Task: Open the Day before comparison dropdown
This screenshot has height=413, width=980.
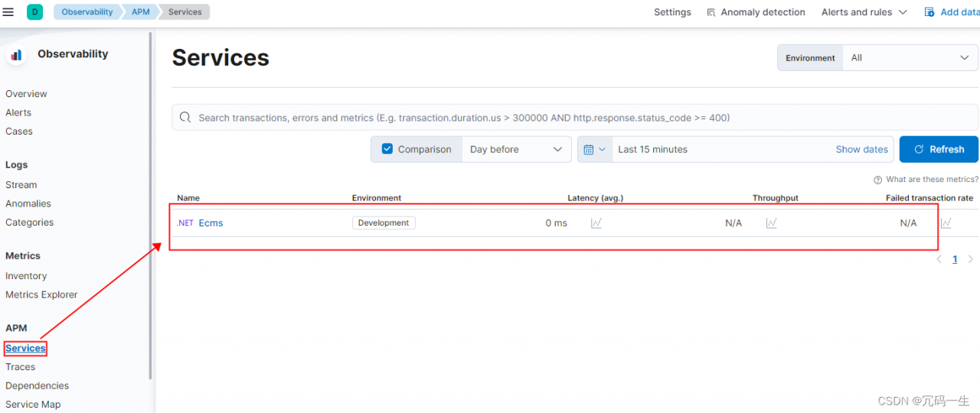Action: (516, 149)
